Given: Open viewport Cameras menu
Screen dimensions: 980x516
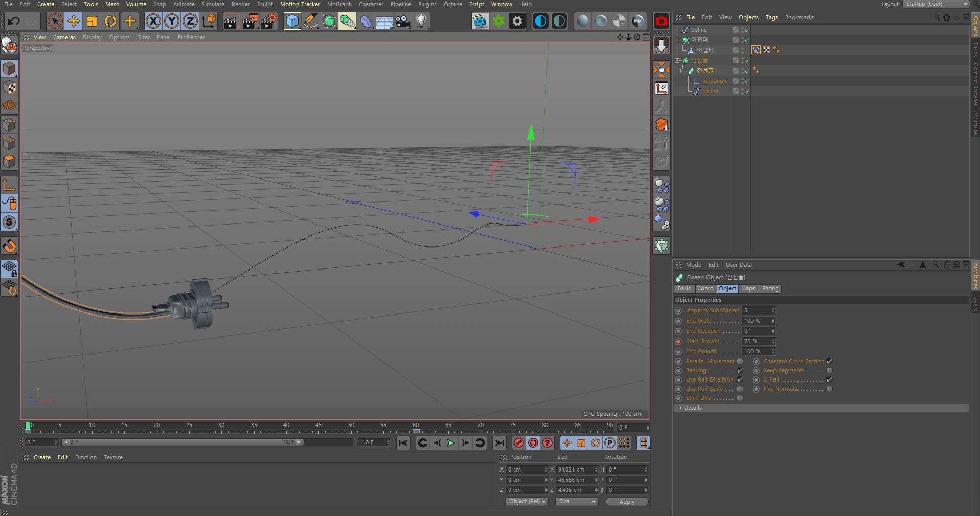Looking at the screenshot, I should 64,37.
